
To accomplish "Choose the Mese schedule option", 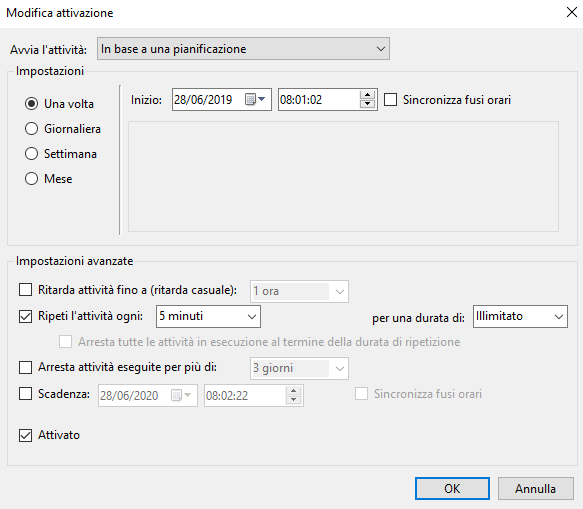I will tap(31, 178).
